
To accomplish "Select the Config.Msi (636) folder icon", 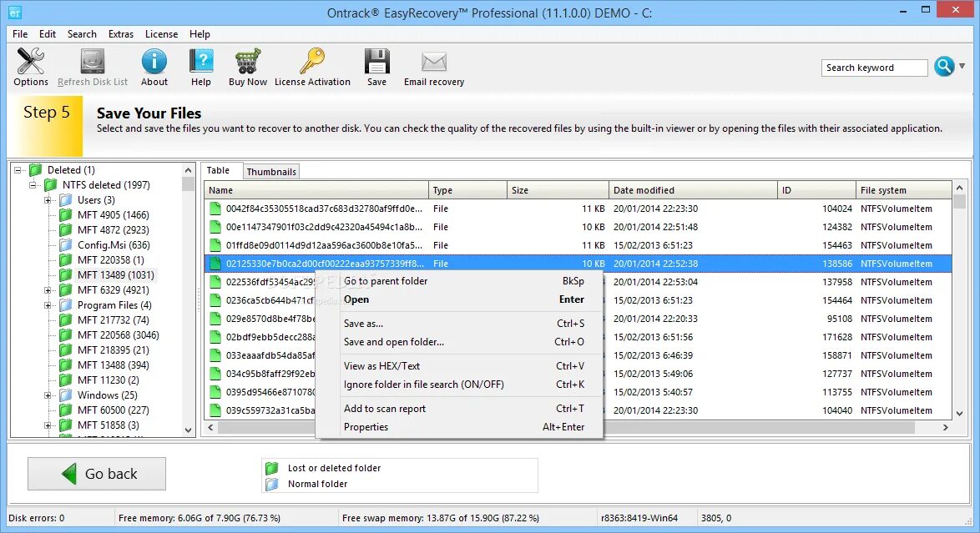I will (66, 245).
